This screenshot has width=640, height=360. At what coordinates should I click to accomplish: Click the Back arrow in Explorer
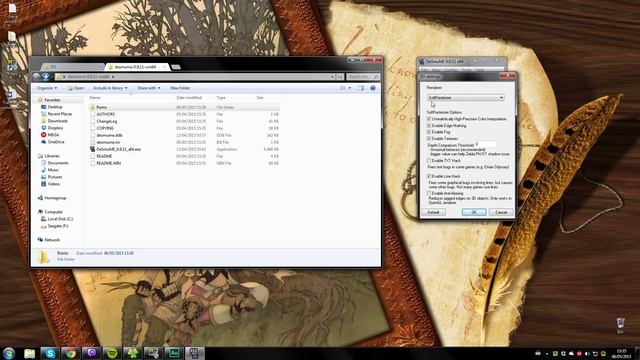pyautogui.click(x=37, y=76)
